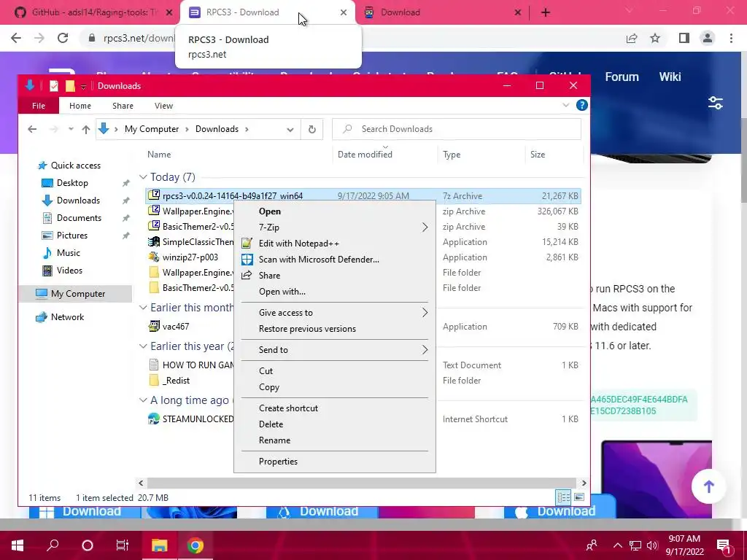Click vac467 application icon
The height and width of the screenshot is (560, 747).
(154, 326)
